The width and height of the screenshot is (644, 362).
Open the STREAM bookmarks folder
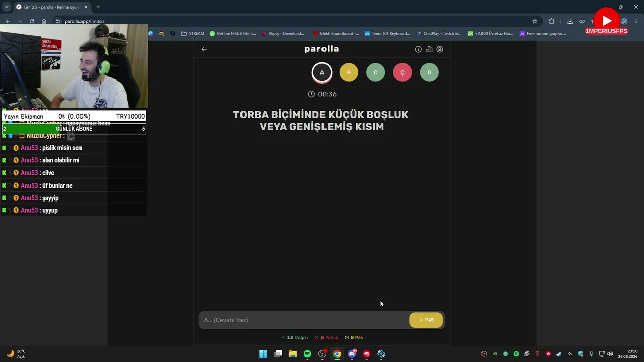point(193,34)
